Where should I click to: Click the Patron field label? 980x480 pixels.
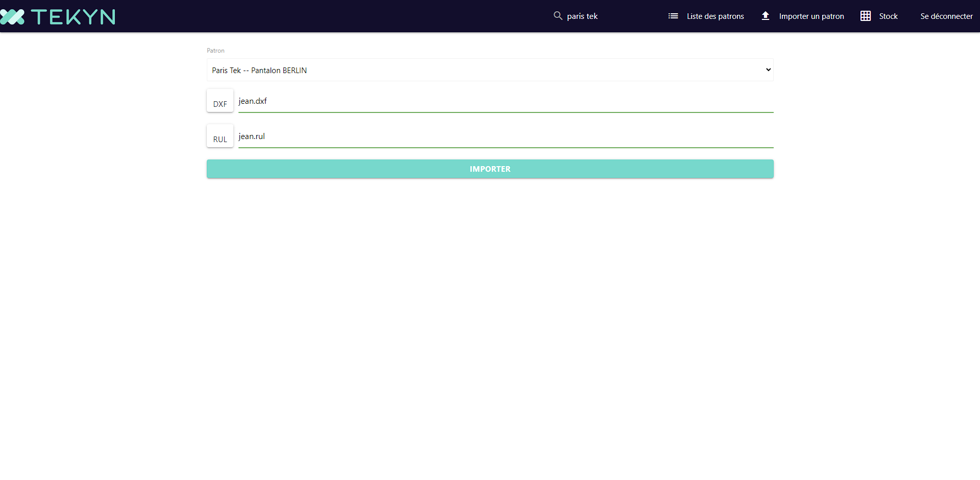[216, 51]
